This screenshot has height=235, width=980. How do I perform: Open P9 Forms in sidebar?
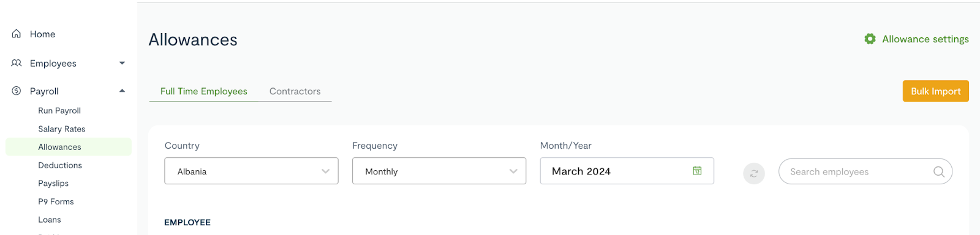(56, 201)
